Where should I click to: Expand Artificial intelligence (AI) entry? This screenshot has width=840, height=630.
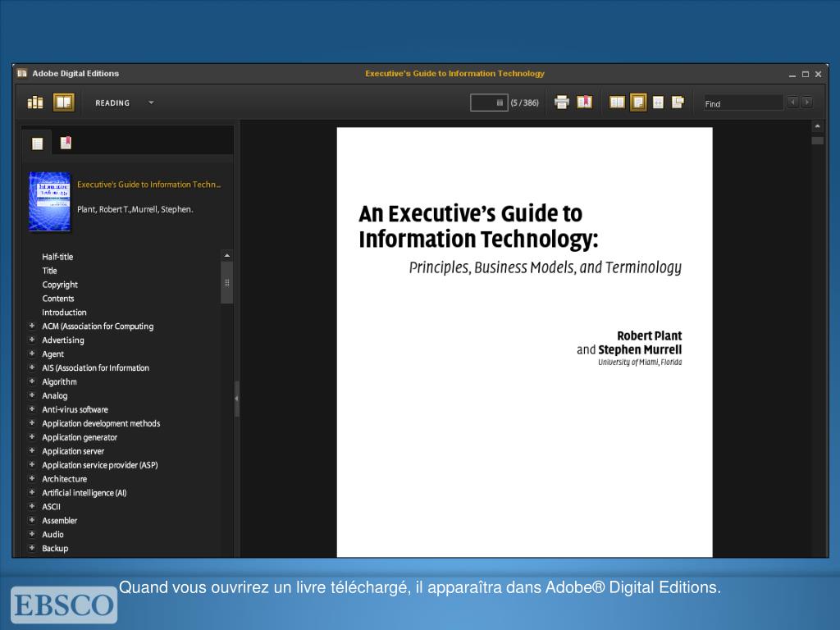[x=32, y=492]
